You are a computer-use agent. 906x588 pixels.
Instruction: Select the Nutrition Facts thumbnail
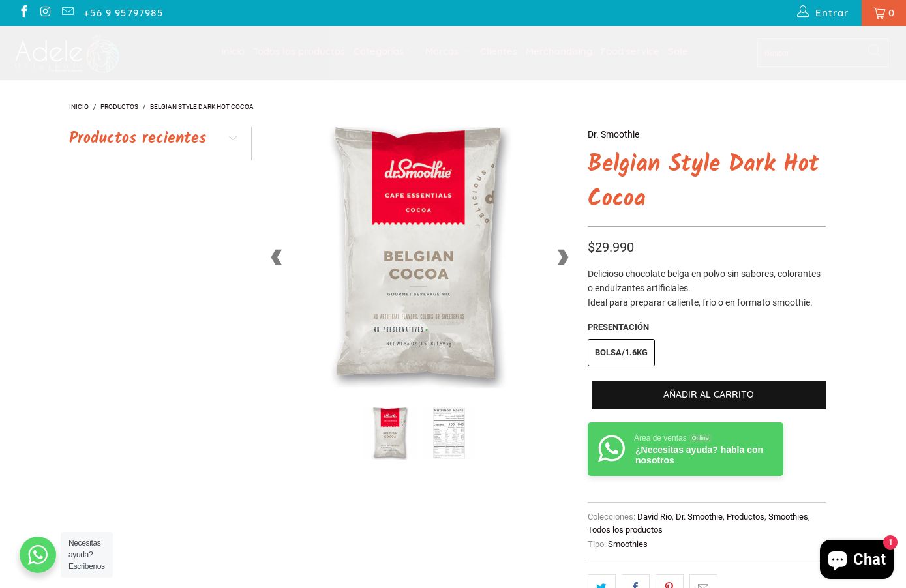click(449, 433)
